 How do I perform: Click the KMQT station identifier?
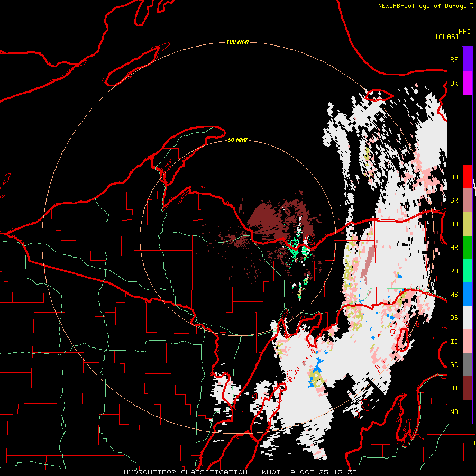270,472
